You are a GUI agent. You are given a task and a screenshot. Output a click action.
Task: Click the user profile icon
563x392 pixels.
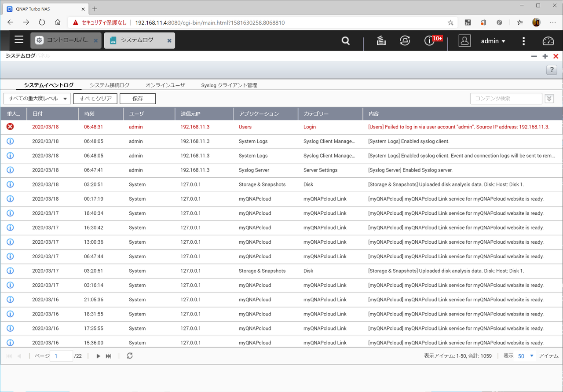tap(464, 40)
